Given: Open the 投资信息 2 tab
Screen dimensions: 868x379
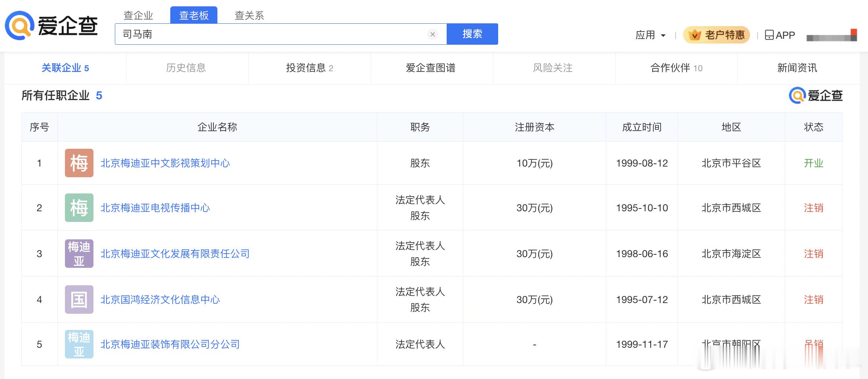Looking at the screenshot, I should tap(310, 68).
